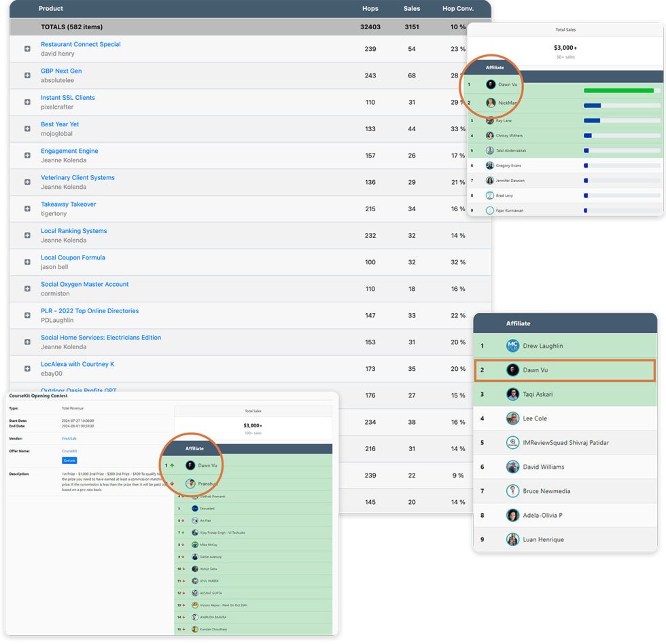Click Luan Henrique's profile avatar
666x644 pixels.
click(512, 539)
